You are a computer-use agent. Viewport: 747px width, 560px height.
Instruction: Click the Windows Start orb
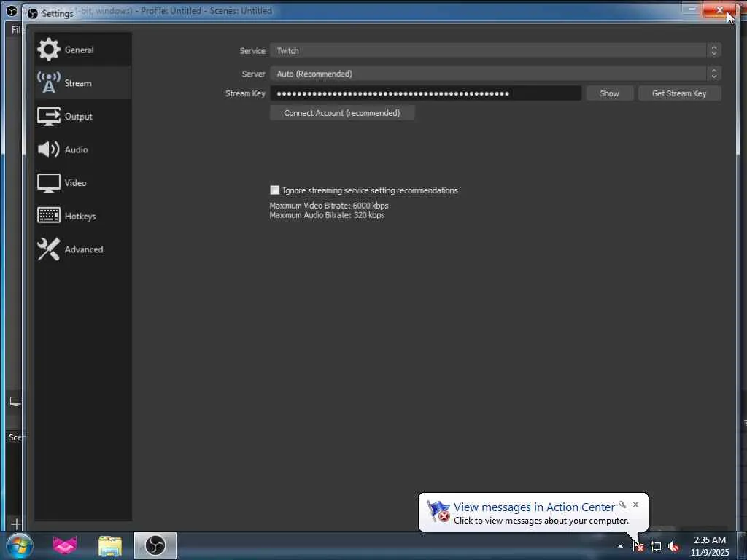tap(20, 545)
